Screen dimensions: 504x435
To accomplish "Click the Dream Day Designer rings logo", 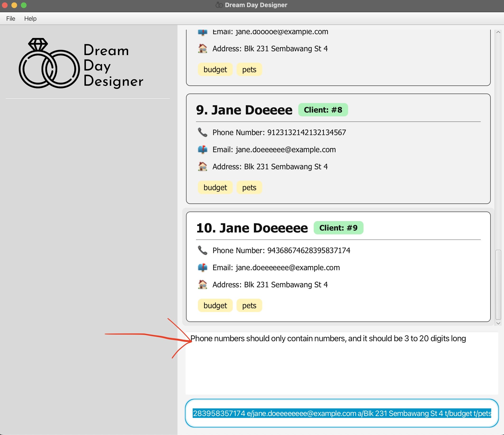I will click(x=49, y=64).
